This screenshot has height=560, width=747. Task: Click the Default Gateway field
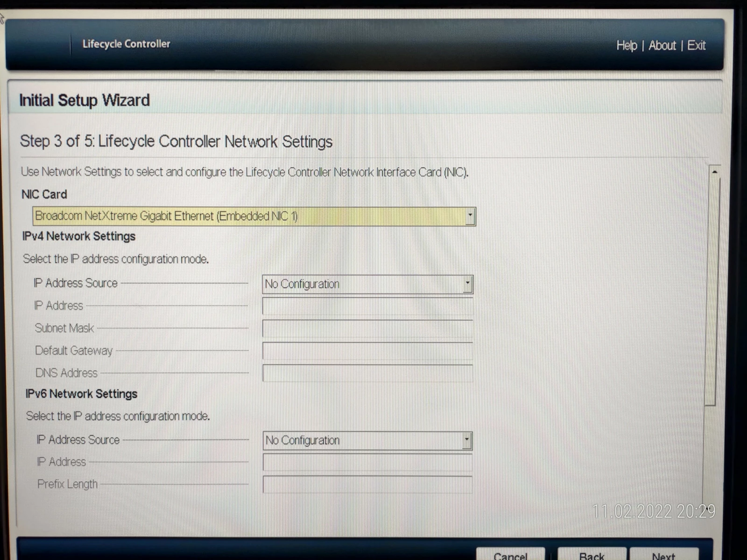368,351
